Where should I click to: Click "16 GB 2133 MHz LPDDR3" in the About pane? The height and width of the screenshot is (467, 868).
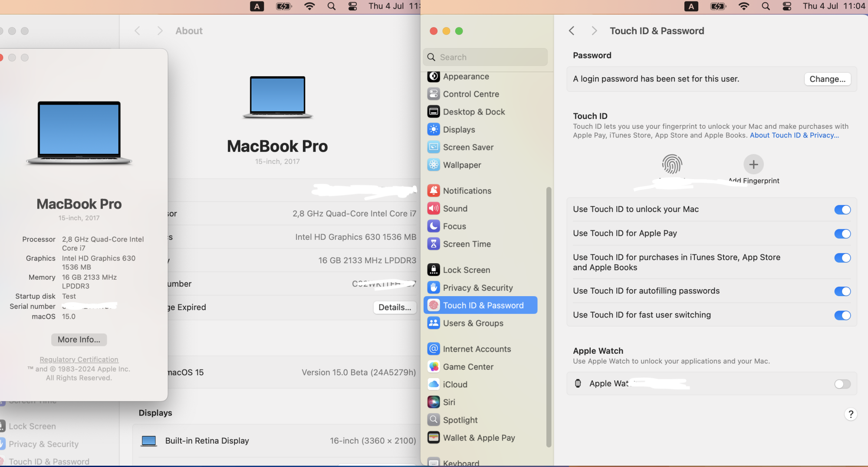(x=367, y=261)
